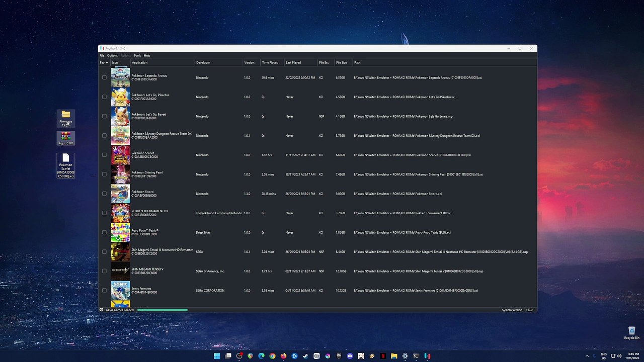644x362 pixels.
Task: Select the Pokémon Sword game icon
Action: coord(120,194)
